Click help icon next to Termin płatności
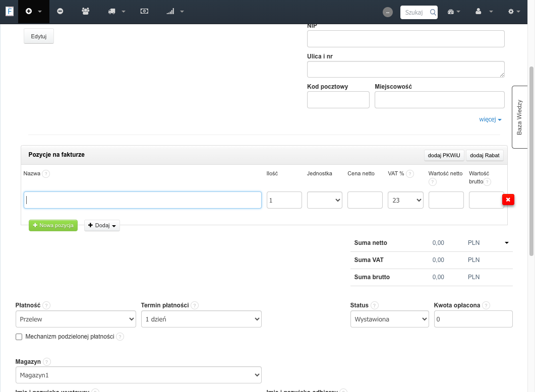Viewport: 535px width, 392px height. [x=195, y=305]
